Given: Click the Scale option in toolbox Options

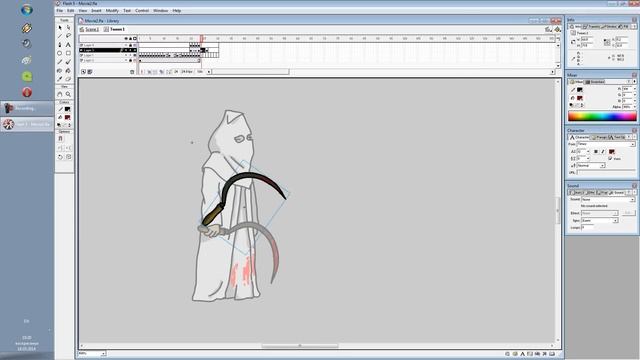Looking at the screenshot, I should click(x=68, y=157).
